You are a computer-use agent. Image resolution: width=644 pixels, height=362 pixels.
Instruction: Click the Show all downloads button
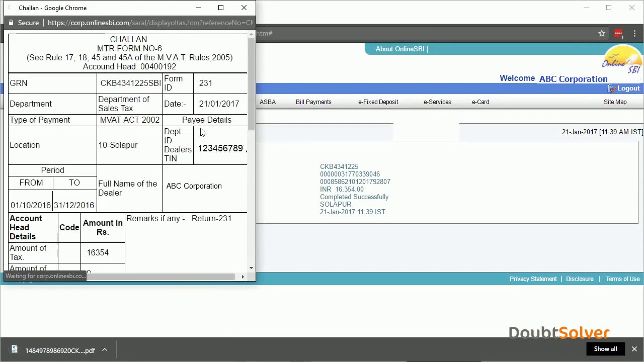(x=605, y=349)
